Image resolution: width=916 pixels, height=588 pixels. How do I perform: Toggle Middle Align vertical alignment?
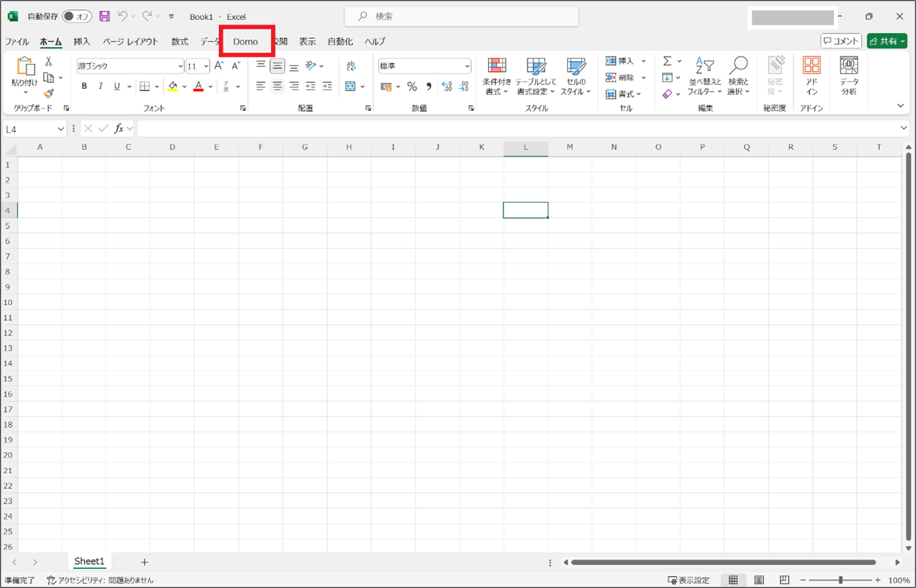pyautogui.click(x=277, y=66)
